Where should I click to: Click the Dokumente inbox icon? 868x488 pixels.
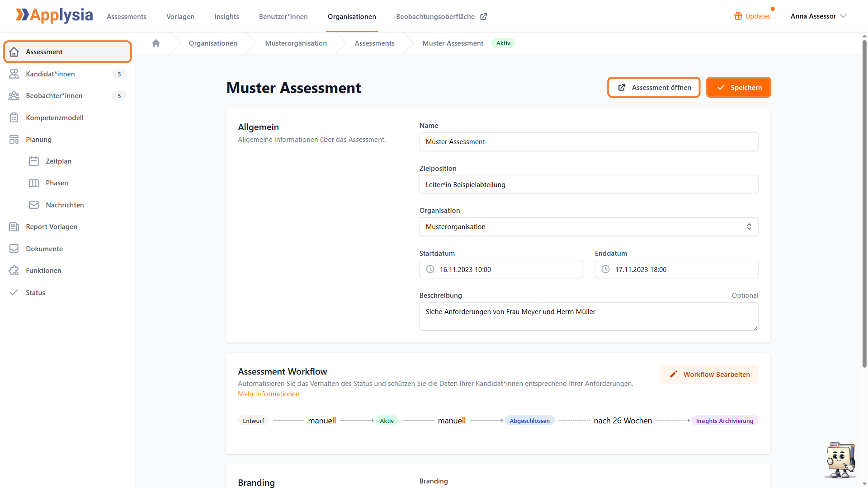tap(14, 249)
